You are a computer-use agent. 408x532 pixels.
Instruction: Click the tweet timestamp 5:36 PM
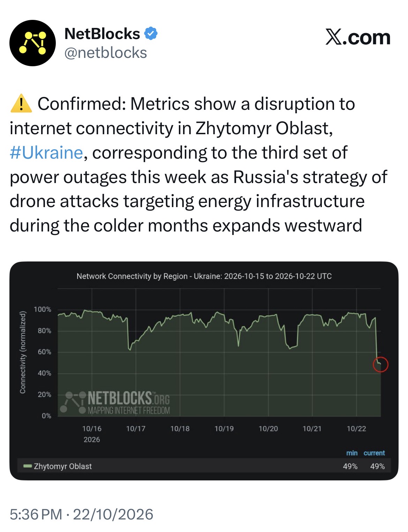[36, 514]
